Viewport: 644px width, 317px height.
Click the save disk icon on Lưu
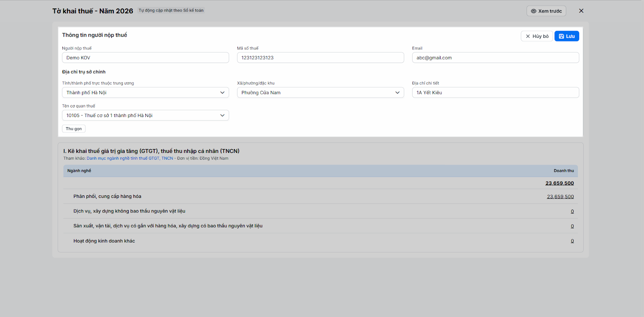(561, 36)
